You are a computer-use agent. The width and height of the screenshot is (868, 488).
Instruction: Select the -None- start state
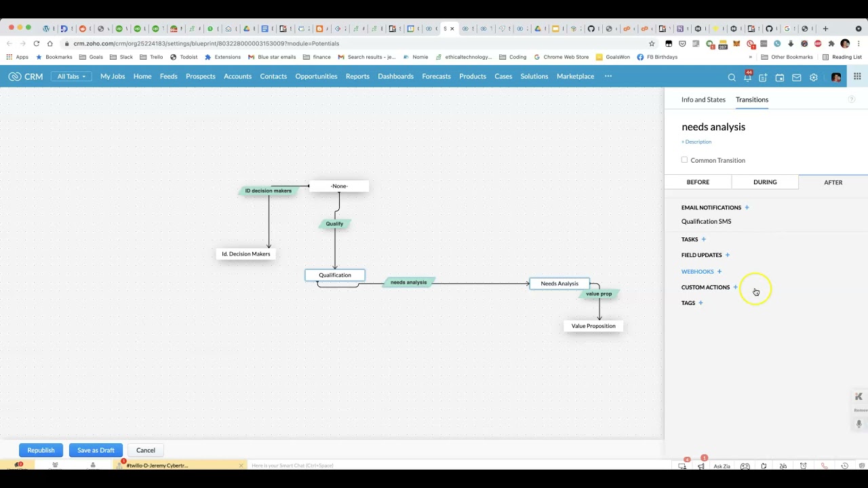click(x=339, y=186)
